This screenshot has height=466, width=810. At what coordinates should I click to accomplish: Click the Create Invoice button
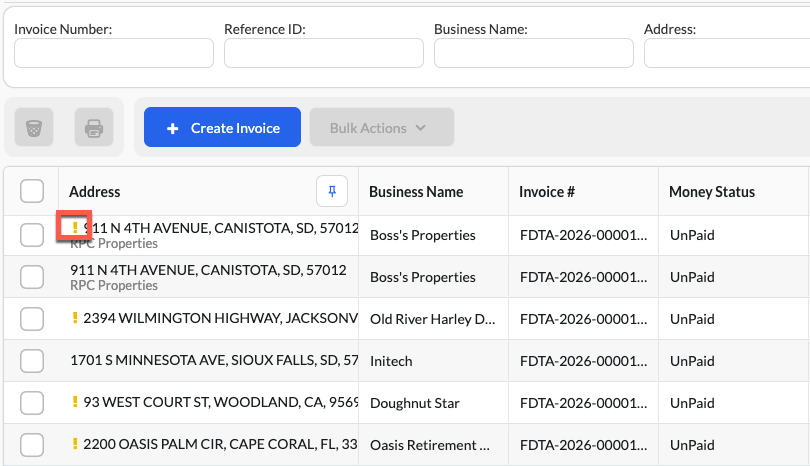pyautogui.click(x=222, y=127)
